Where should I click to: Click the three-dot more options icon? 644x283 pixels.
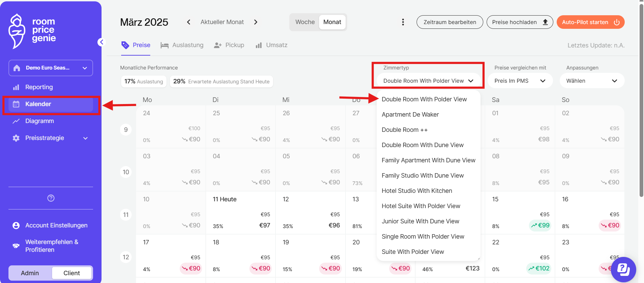[x=403, y=22]
